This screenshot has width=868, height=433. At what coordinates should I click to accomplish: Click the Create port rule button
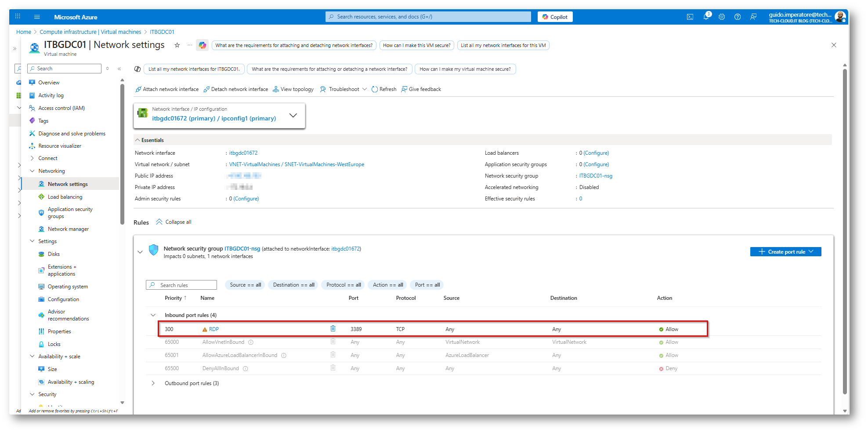785,252
